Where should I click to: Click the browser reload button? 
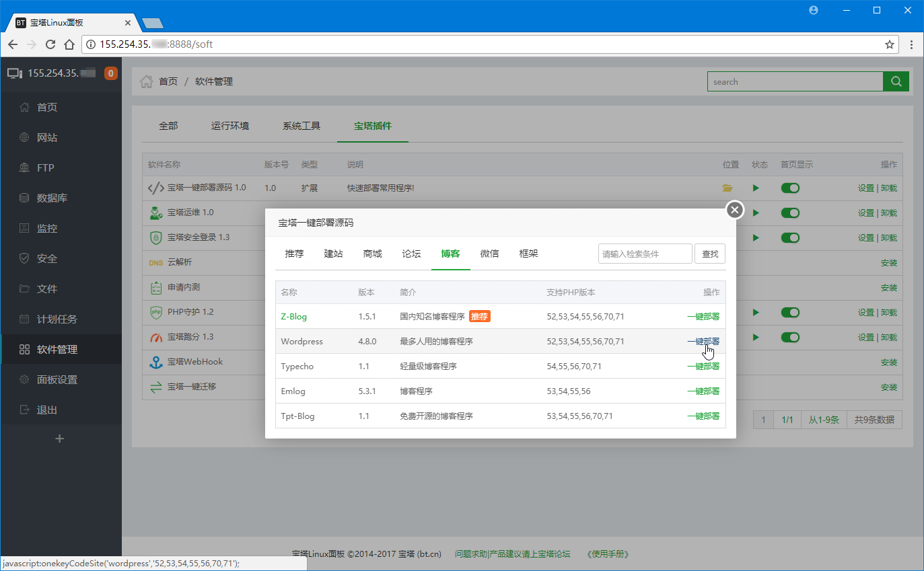pyautogui.click(x=50, y=44)
